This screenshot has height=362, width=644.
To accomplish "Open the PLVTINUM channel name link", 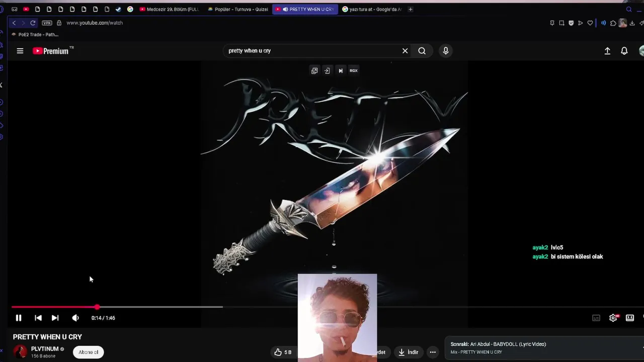I will [x=45, y=349].
